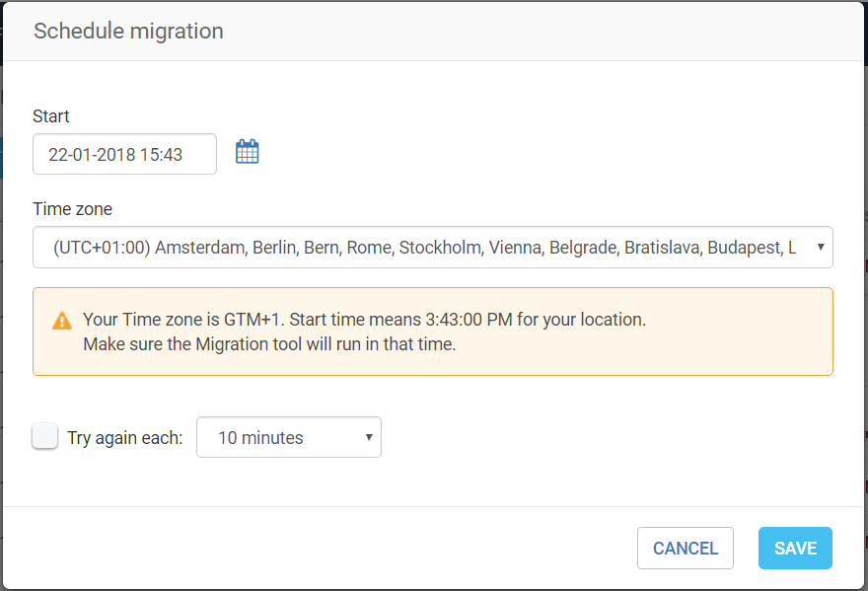Viewport: 868px width, 591px height.
Task: Click the 'Make sure the Migration tool' line
Action: (268, 344)
